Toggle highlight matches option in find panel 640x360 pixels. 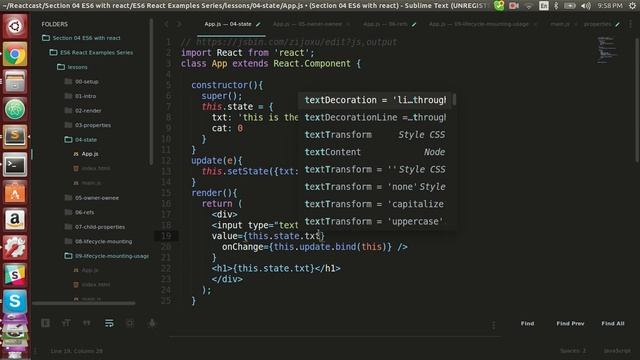pyautogui.click(x=152, y=323)
